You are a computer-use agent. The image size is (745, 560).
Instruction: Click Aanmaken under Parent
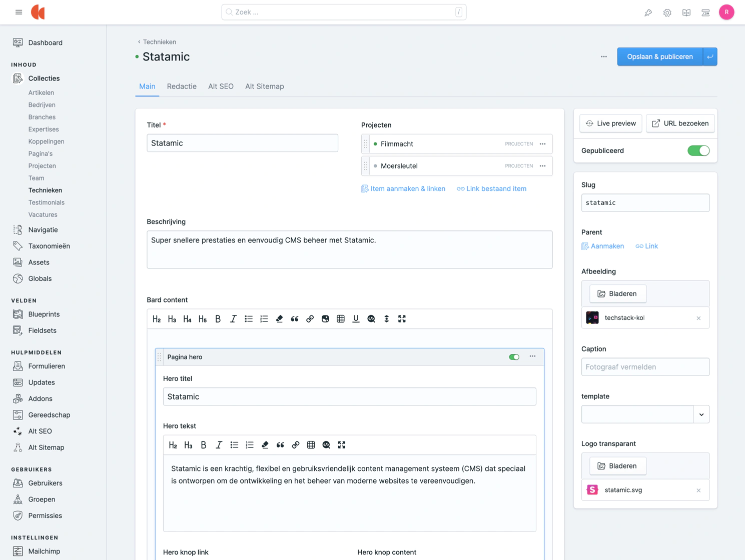603,246
